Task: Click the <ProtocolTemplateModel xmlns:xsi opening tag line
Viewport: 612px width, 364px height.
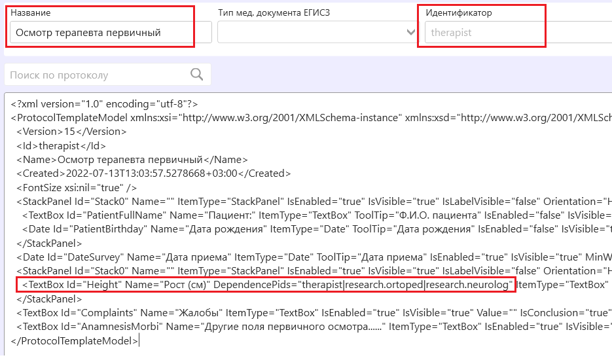Action: point(311,118)
